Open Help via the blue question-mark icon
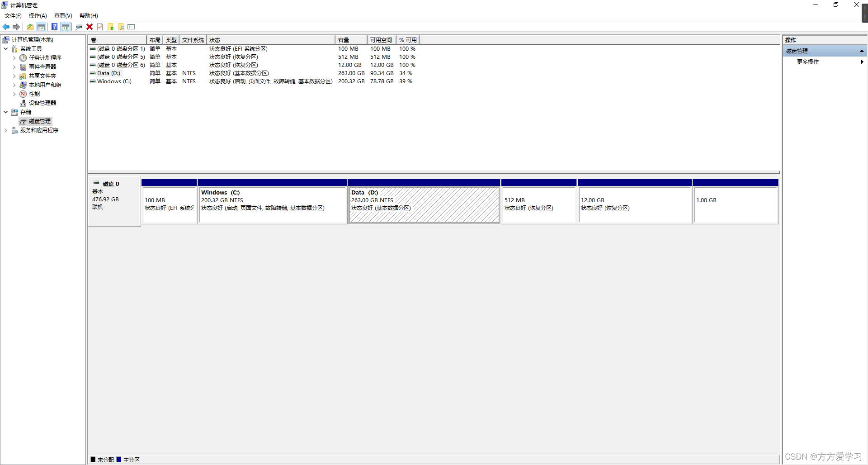 (x=54, y=27)
